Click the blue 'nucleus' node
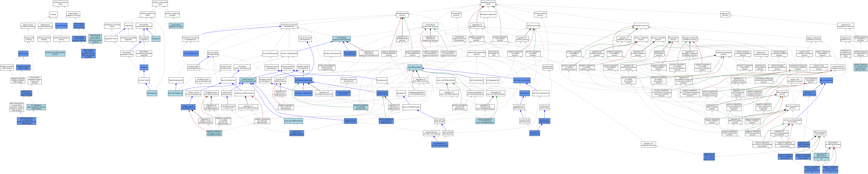Viewport: 868px width, 174px height. tap(144, 67)
